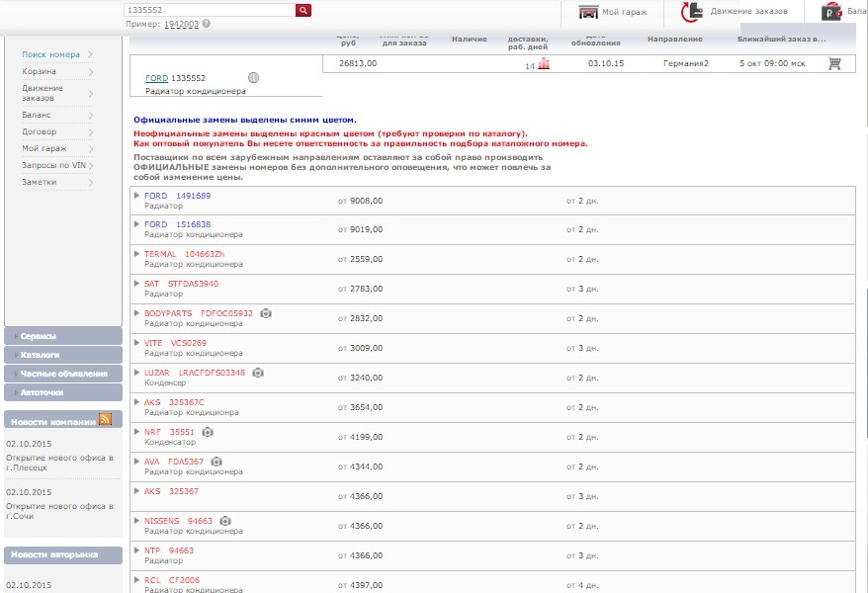Click the Движение заказов arrow icon

coord(691,12)
